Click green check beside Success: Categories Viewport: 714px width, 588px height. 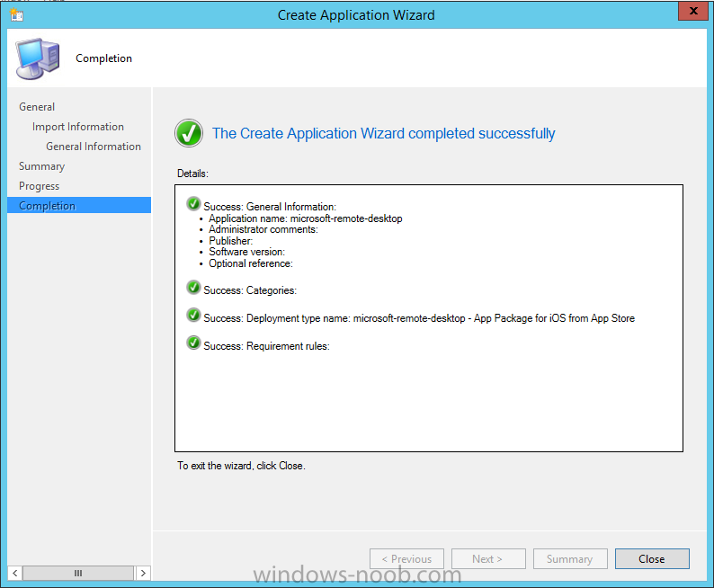click(x=193, y=288)
